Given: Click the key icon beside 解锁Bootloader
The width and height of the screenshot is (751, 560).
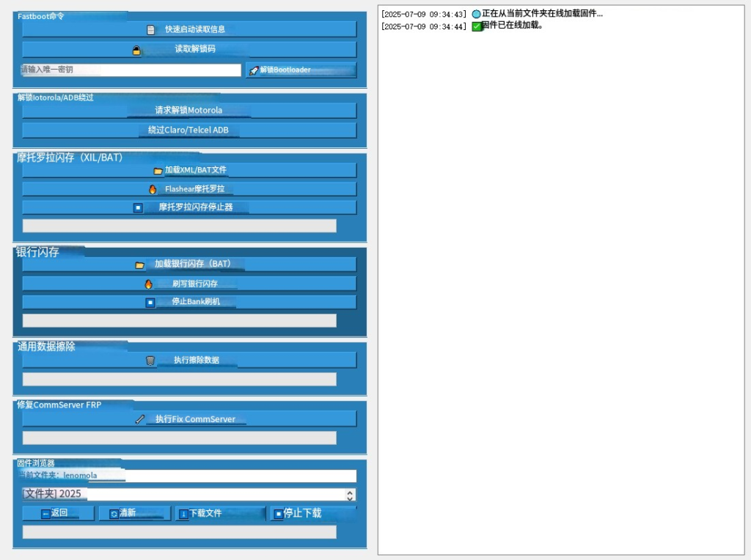Looking at the screenshot, I should (x=254, y=70).
